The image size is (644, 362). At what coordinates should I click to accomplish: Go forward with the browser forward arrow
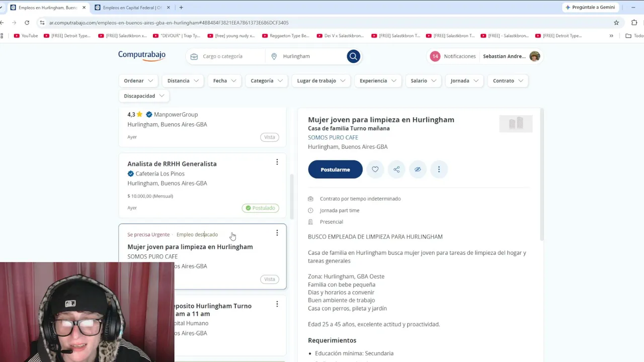point(14,23)
